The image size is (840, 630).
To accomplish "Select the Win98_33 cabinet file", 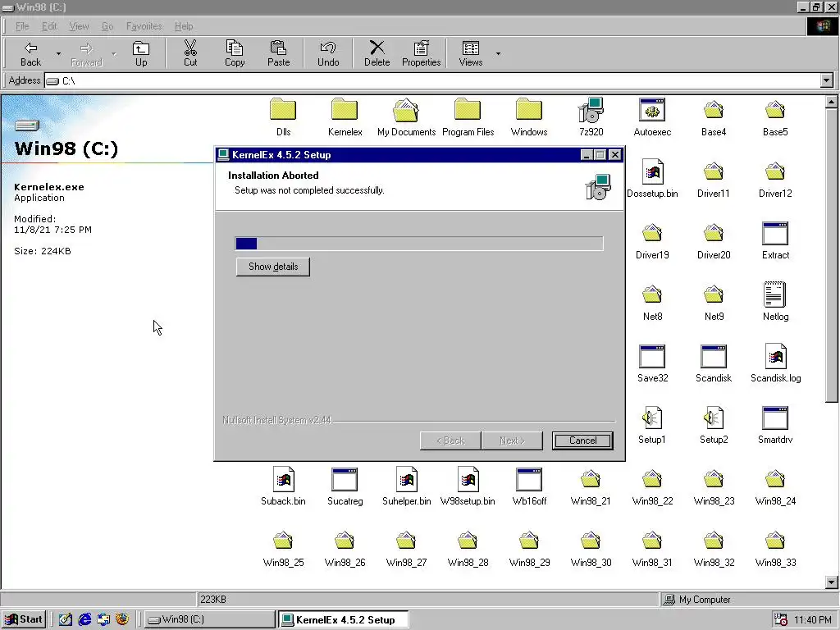I will click(x=775, y=549).
